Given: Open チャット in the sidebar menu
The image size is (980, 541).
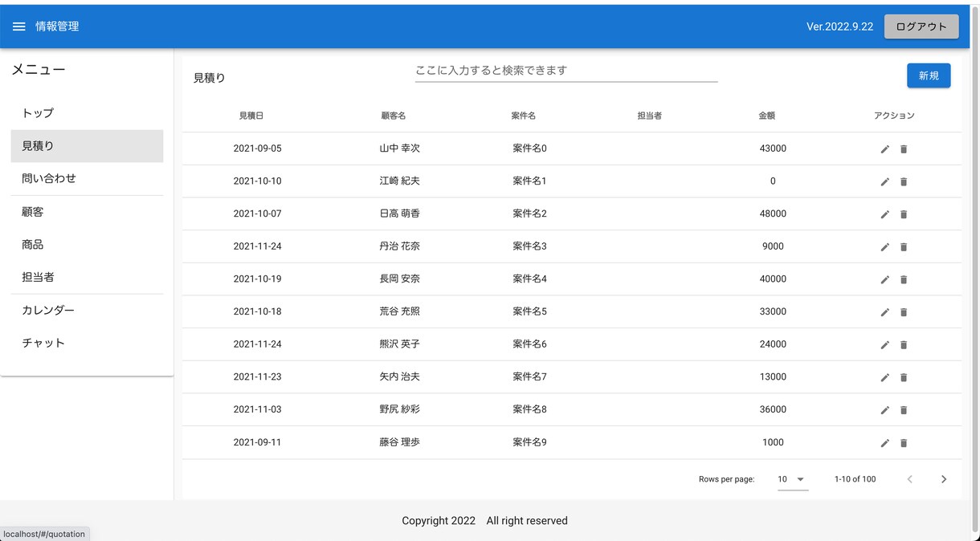Looking at the screenshot, I should [x=87, y=343].
